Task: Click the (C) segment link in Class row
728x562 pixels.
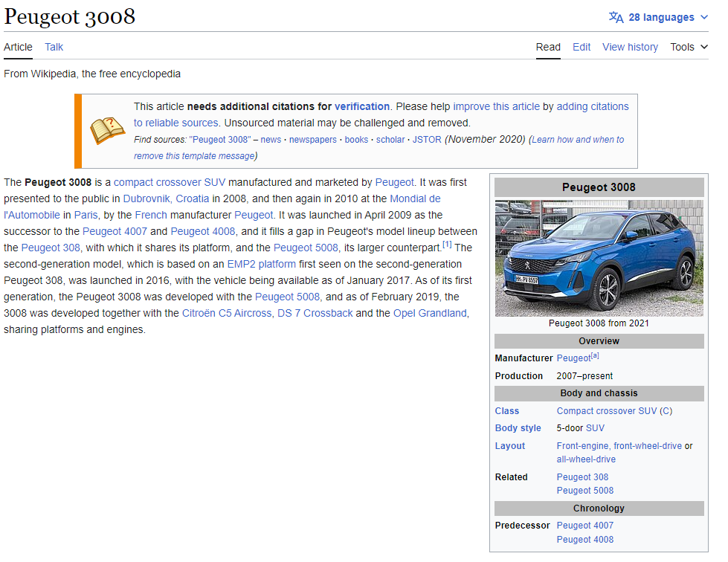Action: pyautogui.click(x=666, y=410)
